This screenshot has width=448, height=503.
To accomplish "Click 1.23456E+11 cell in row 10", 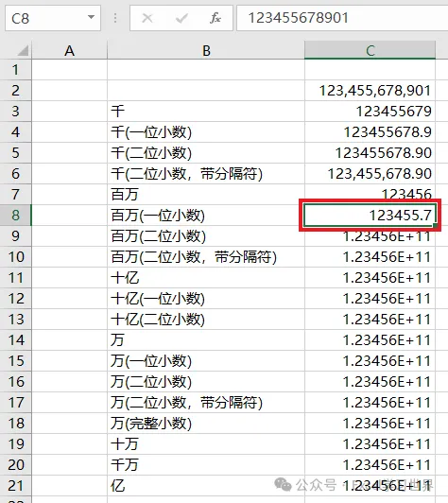I will pos(370,256).
